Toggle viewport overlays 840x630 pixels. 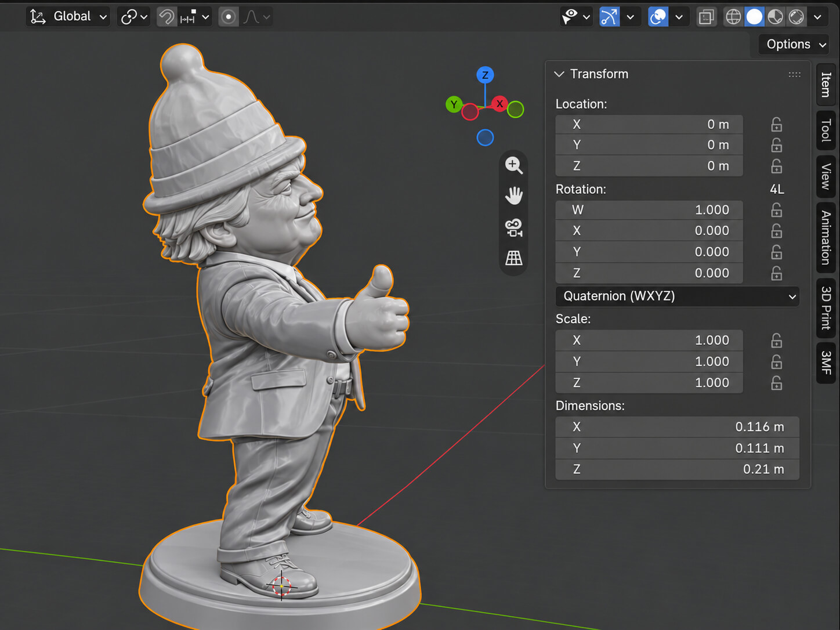658,16
